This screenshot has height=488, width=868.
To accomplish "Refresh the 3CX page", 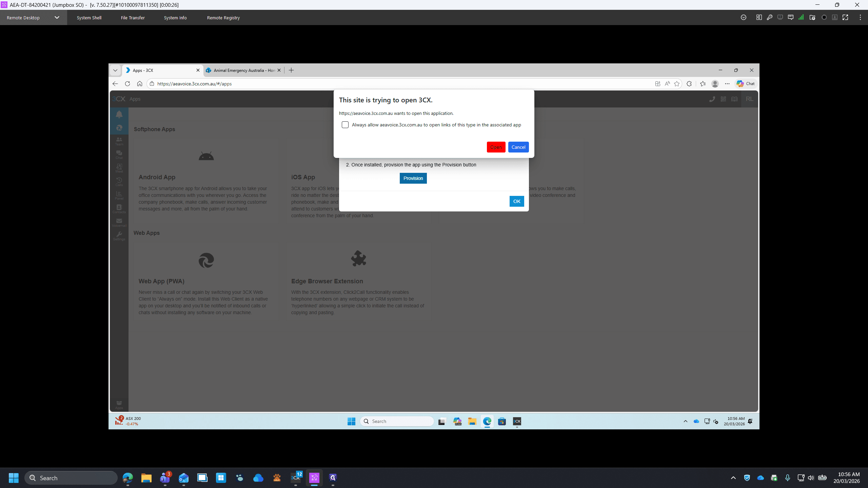I will (x=127, y=84).
